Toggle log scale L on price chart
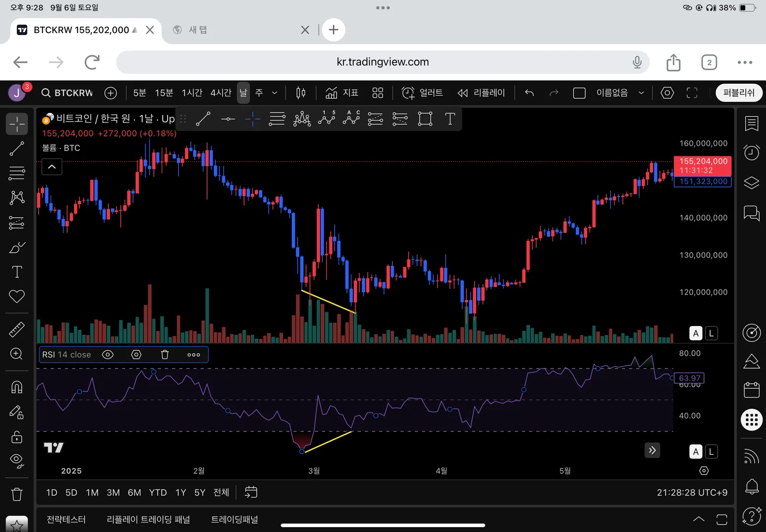 point(711,333)
